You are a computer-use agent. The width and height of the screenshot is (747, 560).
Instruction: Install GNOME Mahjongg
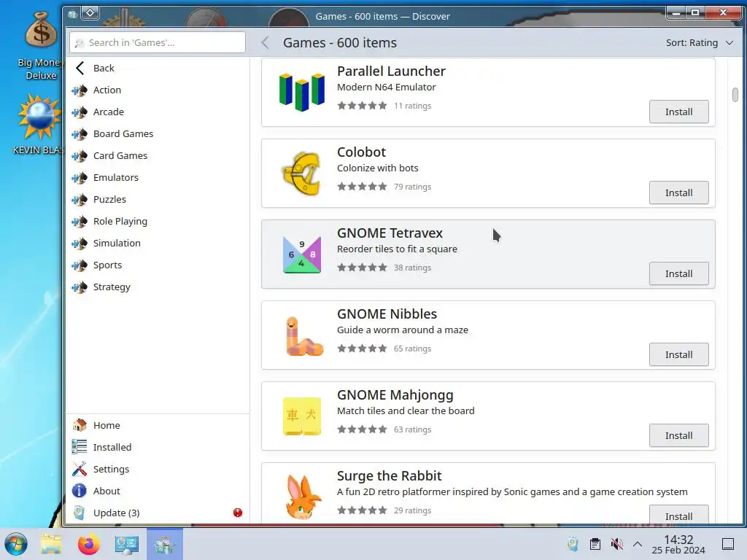click(678, 436)
